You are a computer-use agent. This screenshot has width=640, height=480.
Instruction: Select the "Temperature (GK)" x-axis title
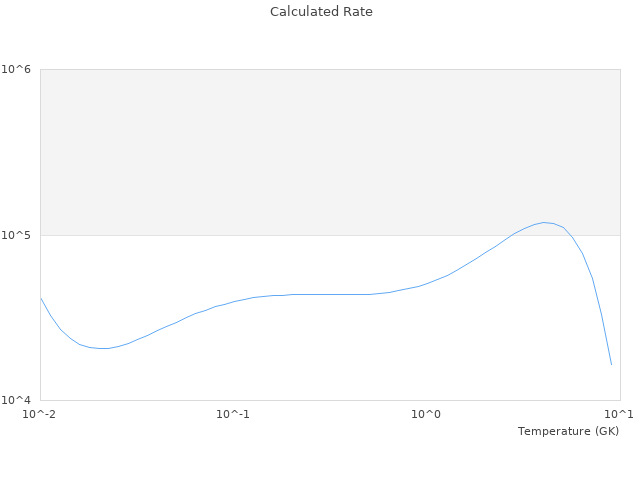568,431
